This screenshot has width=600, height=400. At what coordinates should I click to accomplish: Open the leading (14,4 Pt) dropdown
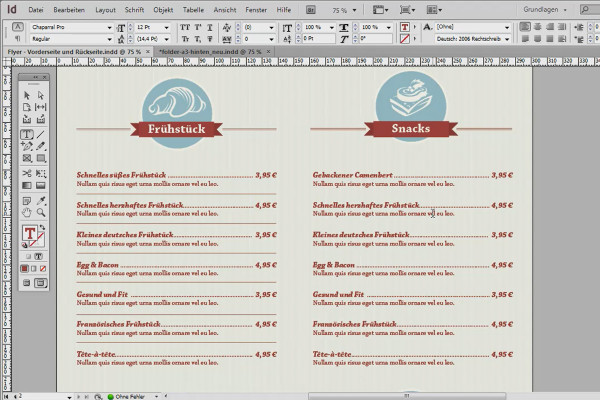(166, 39)
